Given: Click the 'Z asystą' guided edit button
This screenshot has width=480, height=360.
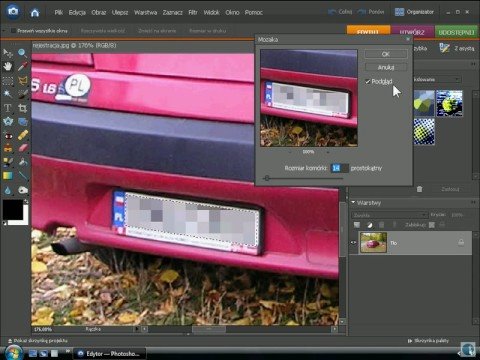Looking at the screenshot, I should click(x=457, y=48).
